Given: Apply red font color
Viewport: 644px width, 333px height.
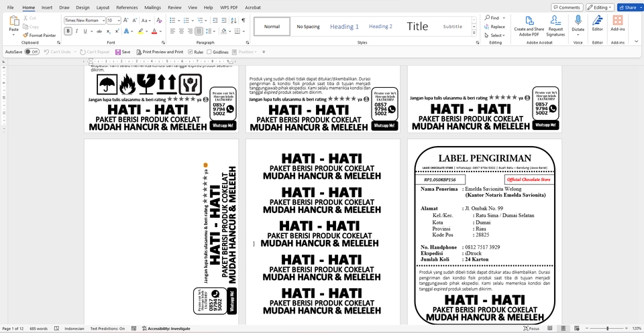Looking at the screenshot, I should click(x=154, y=31).
